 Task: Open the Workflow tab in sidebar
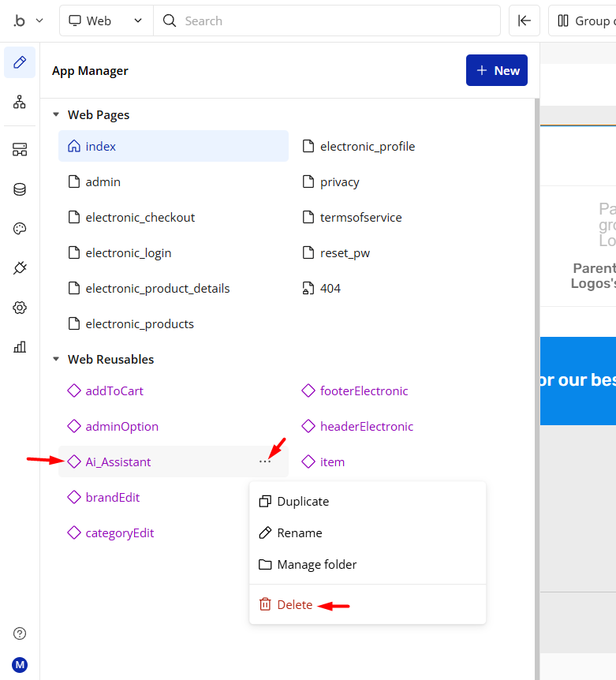[20, 102]
